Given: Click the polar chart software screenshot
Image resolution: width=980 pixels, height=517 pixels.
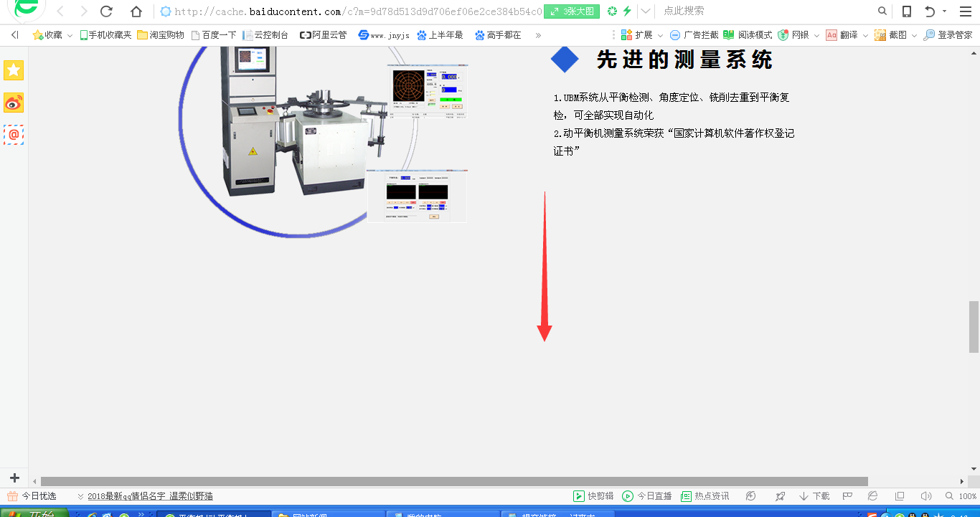Looking at the screenshot, I should pos(428,90).
